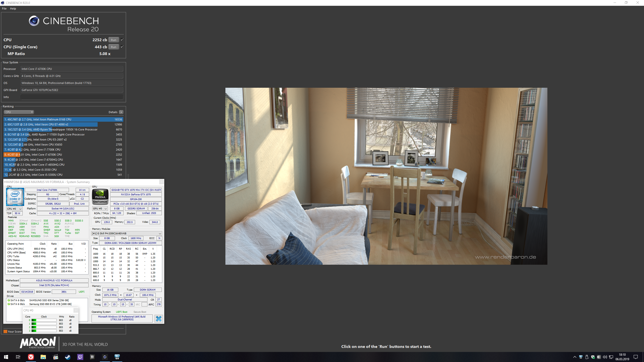Toggle the CPU test checkbox
The width and height of the screenshot is (644, 362).
tap(122, 40)
